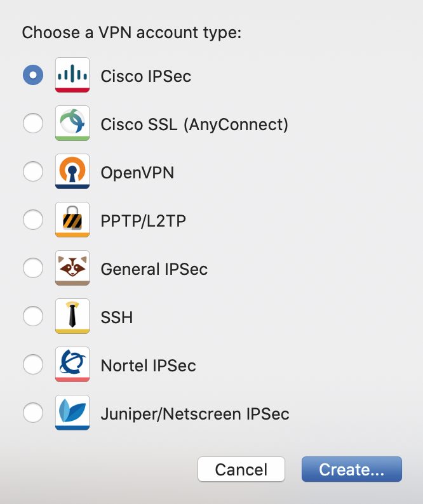Pick the SSH radio button
The height and width of the screenshot is (504, 423).
(x=33, y=316)
